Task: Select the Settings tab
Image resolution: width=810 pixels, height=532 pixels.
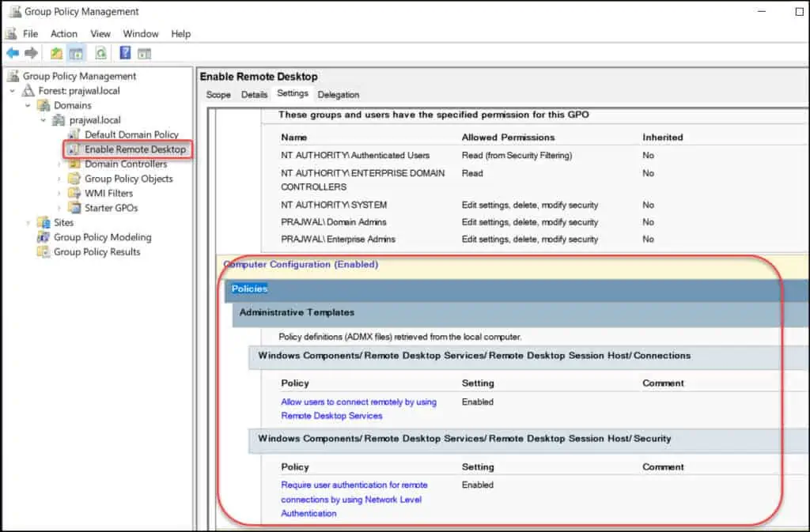Action: coord(293,93)
